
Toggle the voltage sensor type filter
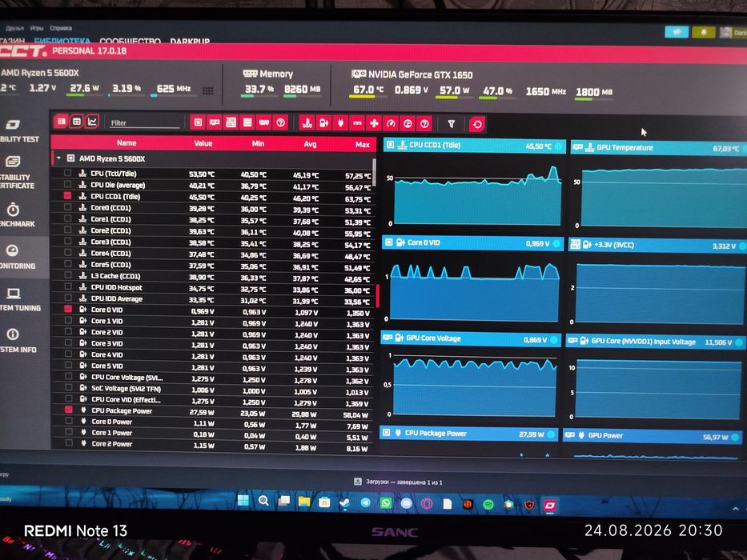click(x=324, y=123)
